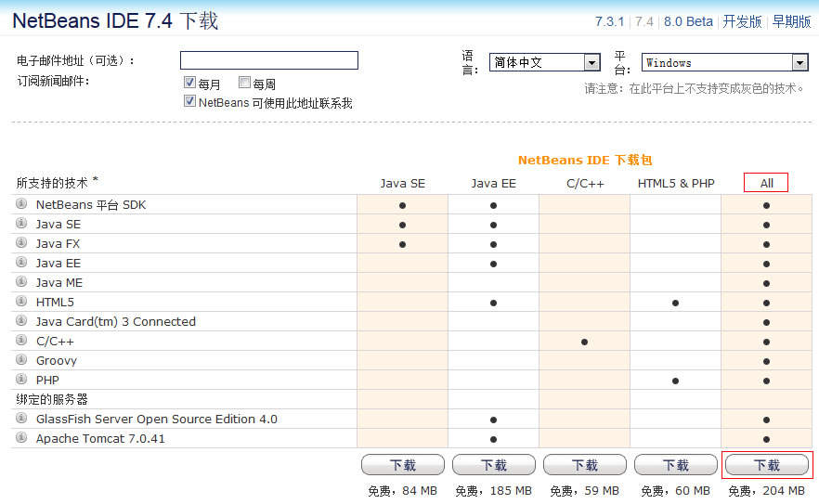The image size is (819, 504).
Task: Click info icon beside PHP row
Action: click(21, 379)
